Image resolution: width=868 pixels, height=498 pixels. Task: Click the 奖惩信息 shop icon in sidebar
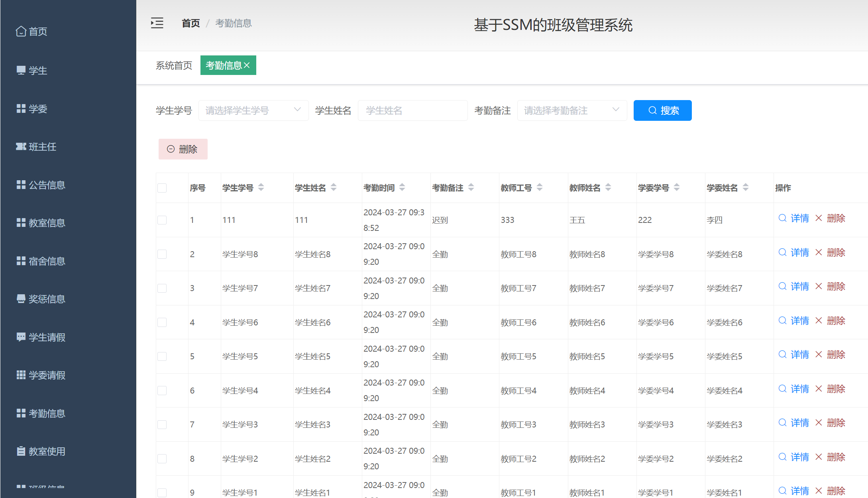(x=21, y=299)
